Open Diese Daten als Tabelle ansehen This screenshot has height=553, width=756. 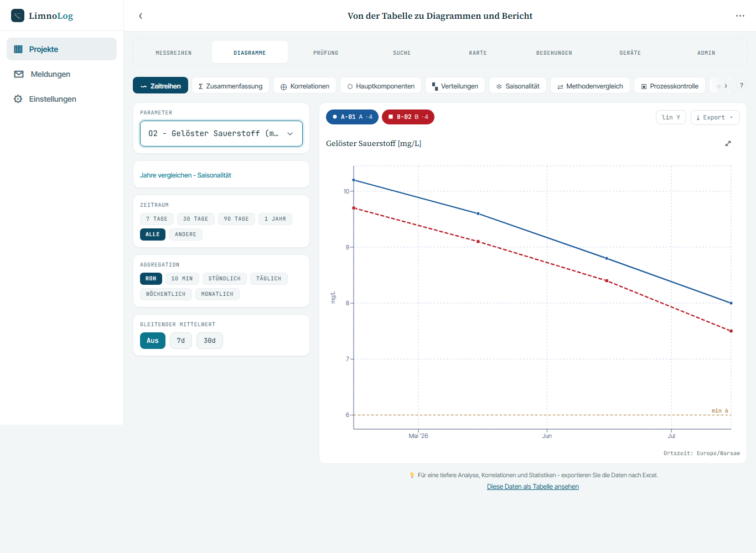533,487
